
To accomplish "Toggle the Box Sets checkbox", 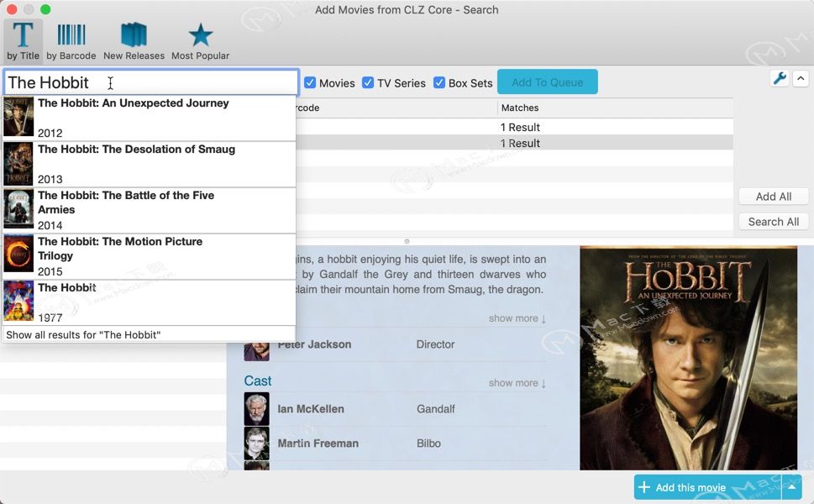I will [439, 82].
